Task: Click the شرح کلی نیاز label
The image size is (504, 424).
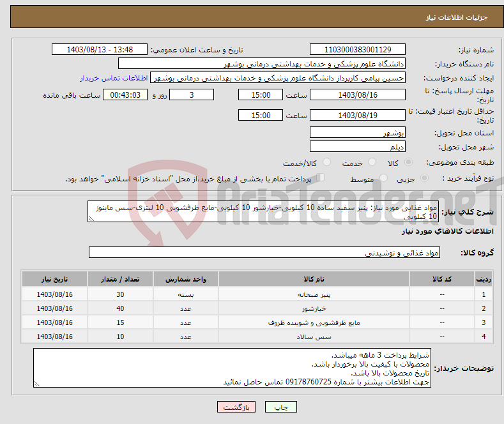Action: (468, 212)
